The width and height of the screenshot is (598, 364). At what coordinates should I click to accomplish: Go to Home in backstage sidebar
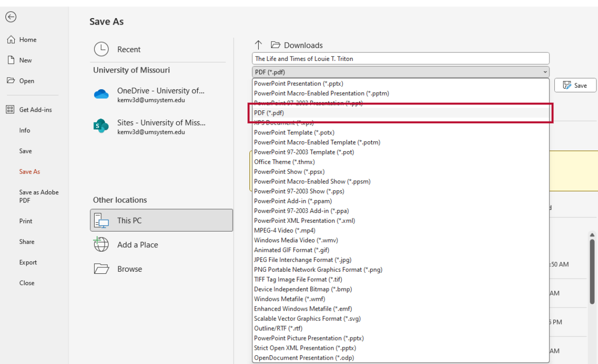21,40
